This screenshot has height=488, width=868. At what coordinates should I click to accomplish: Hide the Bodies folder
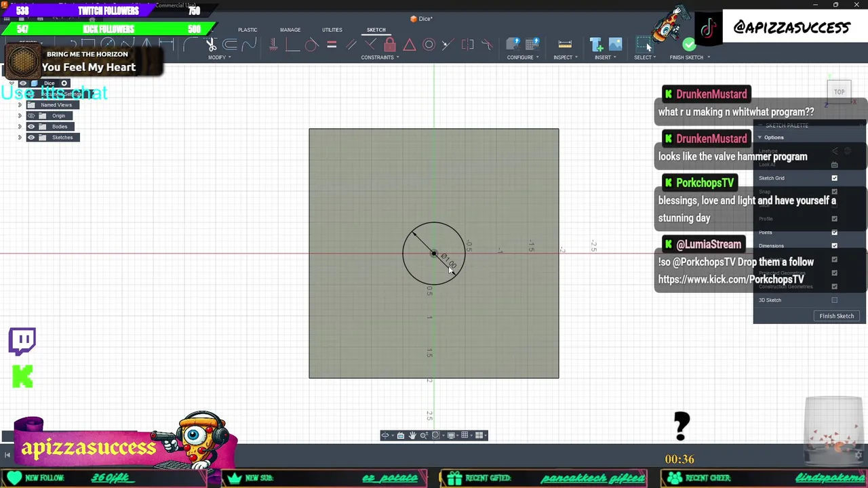pos(31,127)
